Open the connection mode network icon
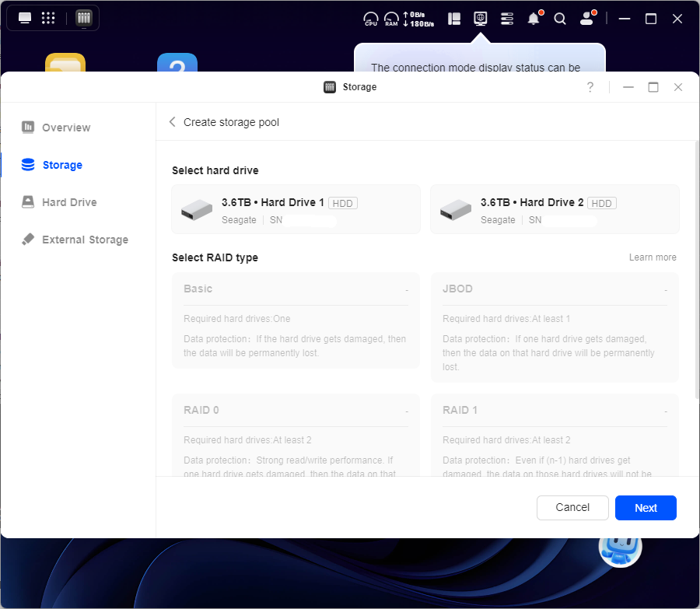 coord(481,18)
